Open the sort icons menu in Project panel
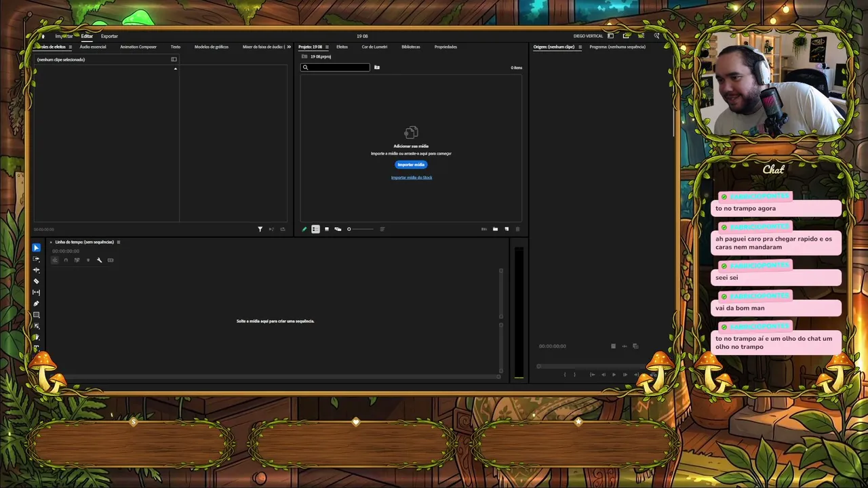Viewport: 868px width, 488px height. [382, 229]
